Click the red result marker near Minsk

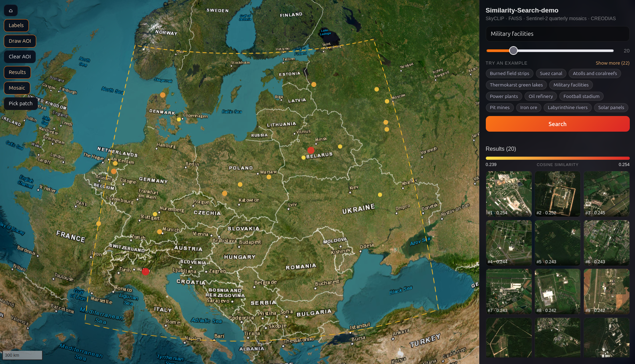(311, 150)
